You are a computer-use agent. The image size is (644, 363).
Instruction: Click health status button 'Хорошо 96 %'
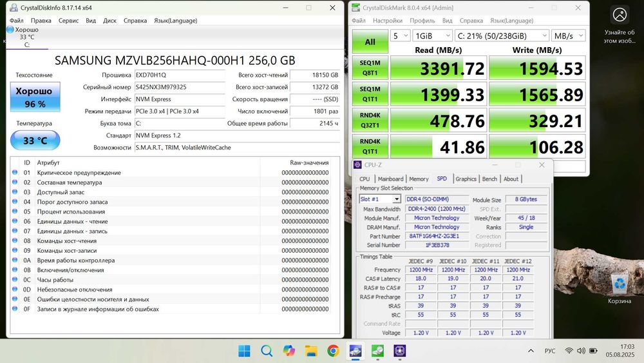click(x=35, y=97)
